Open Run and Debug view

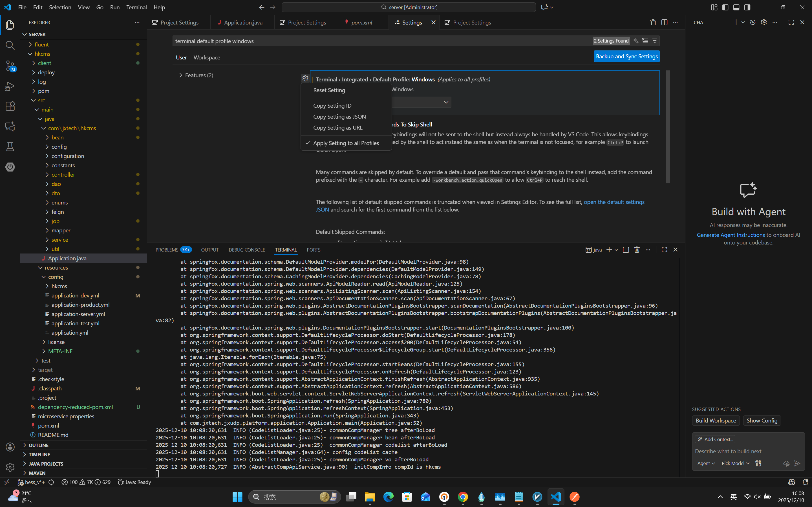point(10,86)
